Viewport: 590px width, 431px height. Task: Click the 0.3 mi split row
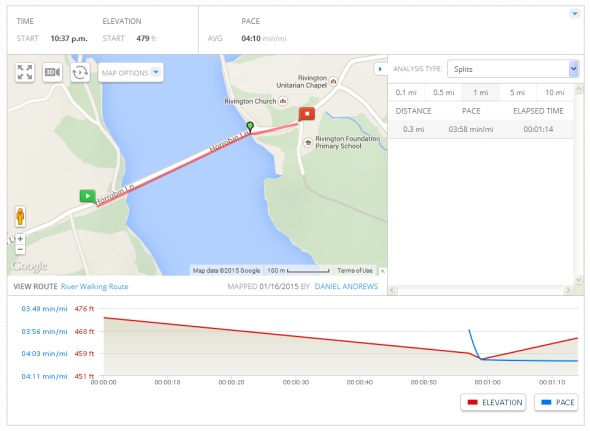click(481, 129)
